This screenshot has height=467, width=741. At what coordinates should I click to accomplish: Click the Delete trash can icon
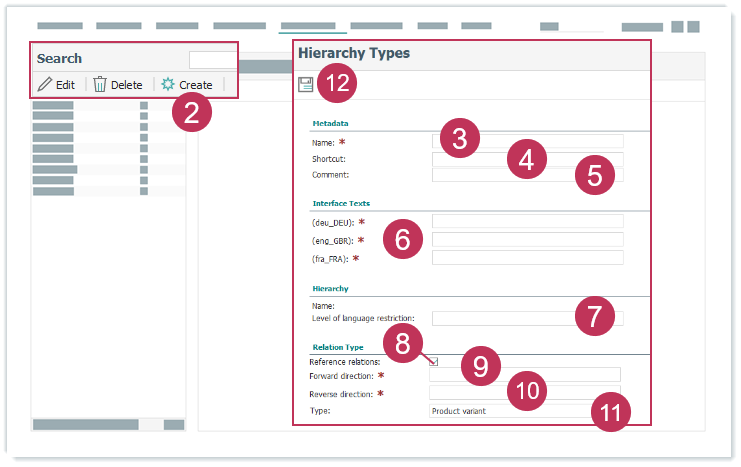coord(100,85)
